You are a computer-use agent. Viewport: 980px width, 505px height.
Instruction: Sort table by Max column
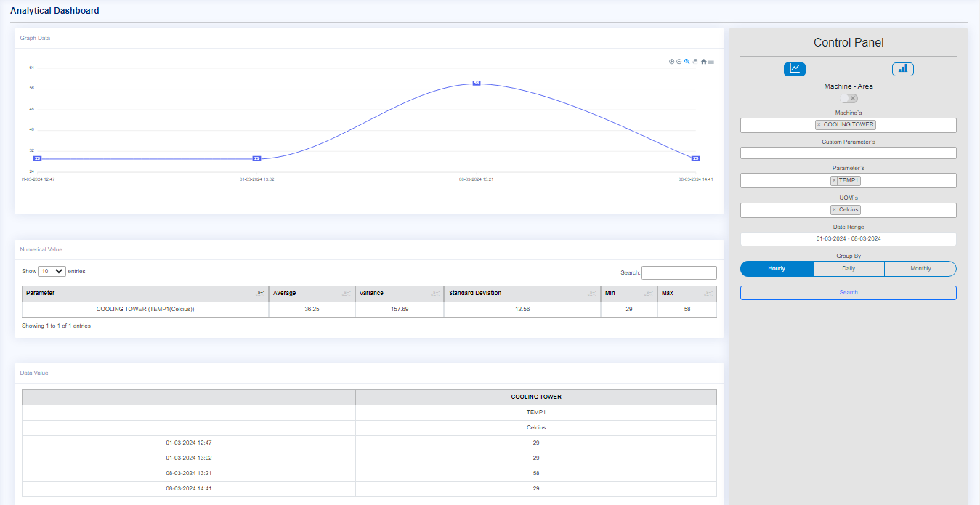(687, 294)
